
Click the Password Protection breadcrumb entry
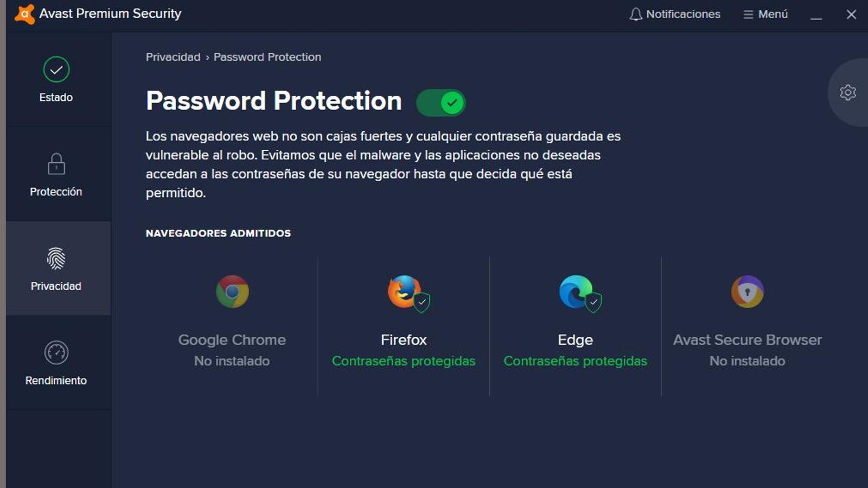(267, 57)
